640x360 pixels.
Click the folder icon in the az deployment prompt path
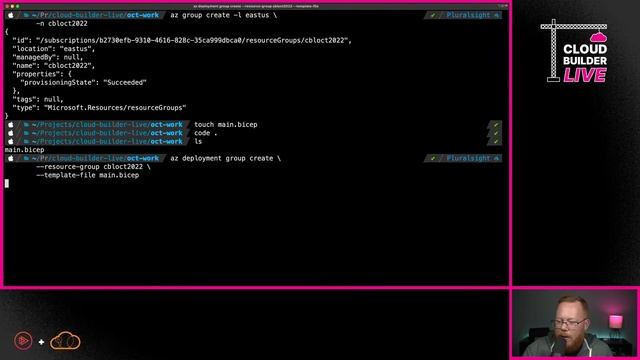point(26,158)
